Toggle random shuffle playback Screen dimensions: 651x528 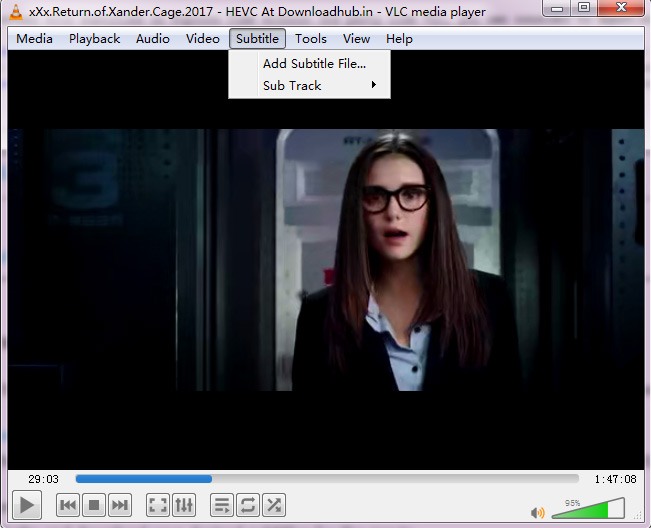coord(274,505)
